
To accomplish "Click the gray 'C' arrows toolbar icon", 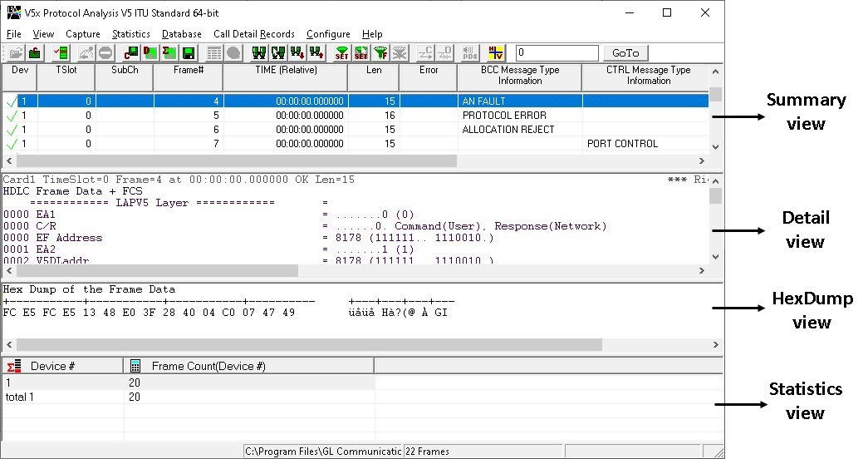I will pos(426,53).
